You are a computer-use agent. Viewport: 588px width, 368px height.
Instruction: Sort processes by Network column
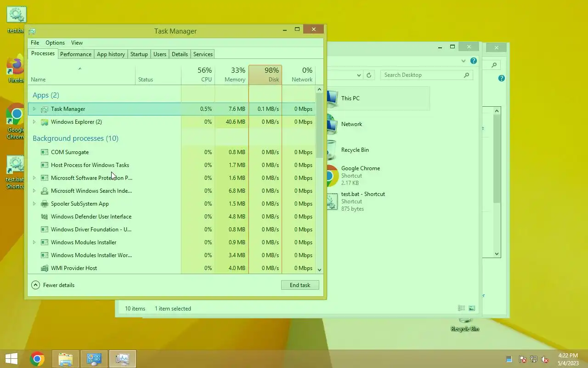point(299,75)
